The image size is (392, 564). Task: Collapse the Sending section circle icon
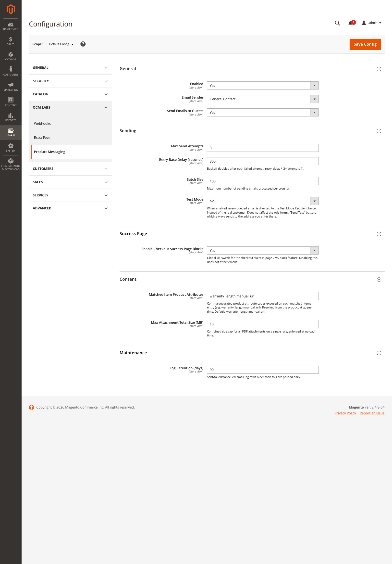point(379,131)
